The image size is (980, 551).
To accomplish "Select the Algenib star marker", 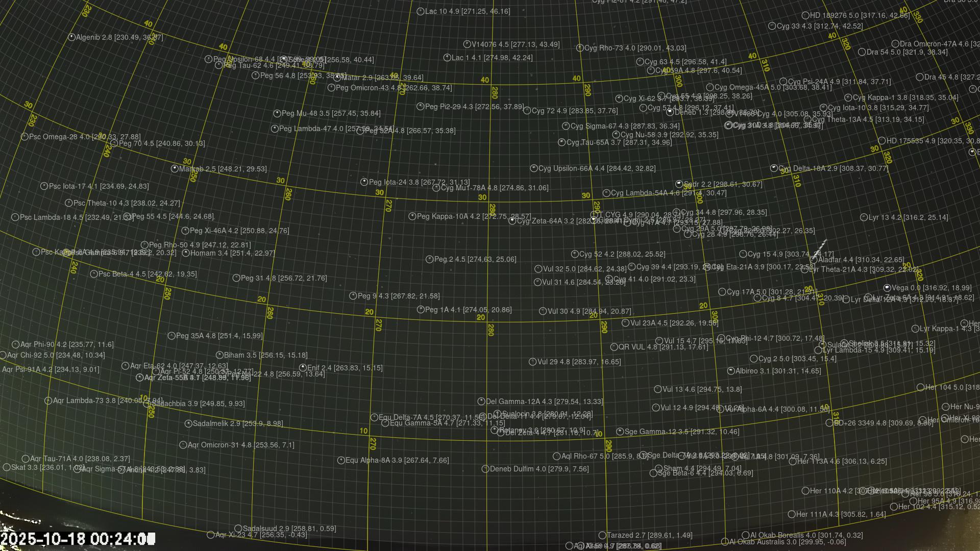I will coord(71,37).
